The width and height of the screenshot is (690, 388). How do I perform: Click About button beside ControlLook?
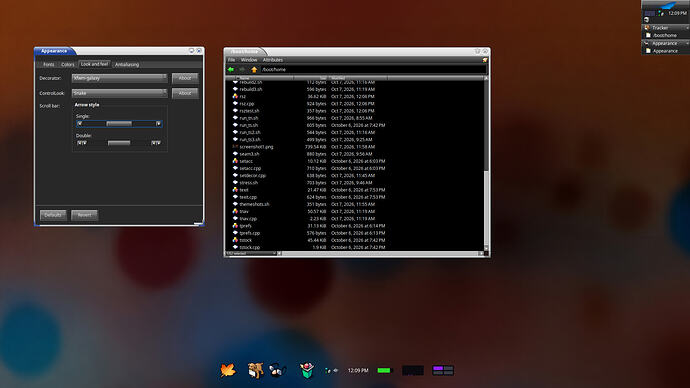click(x=185, y=93)
